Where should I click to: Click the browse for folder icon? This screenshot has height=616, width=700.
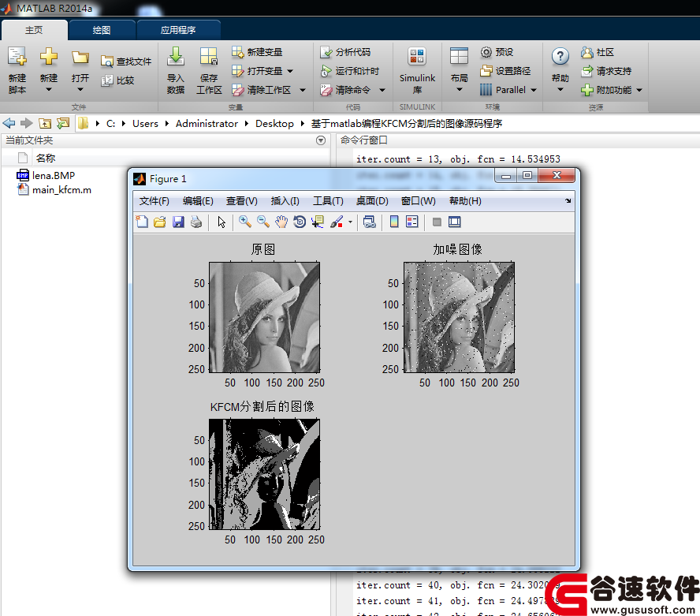tap(63, 123)
